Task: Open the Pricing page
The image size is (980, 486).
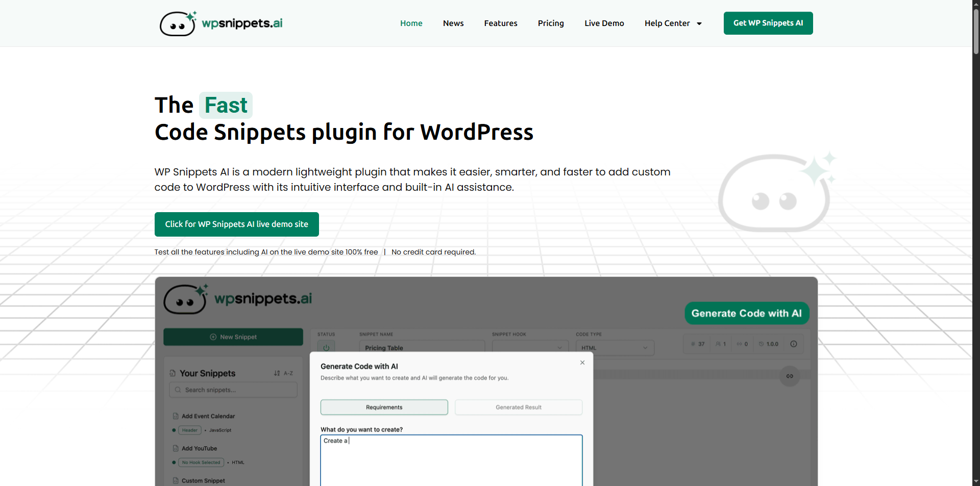Action: 551,23
